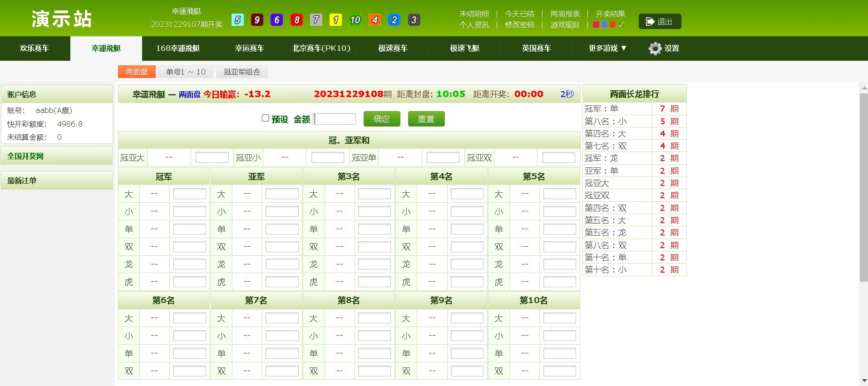
Task: Expand the 最新注单 panel header
Action: point(57,181)
